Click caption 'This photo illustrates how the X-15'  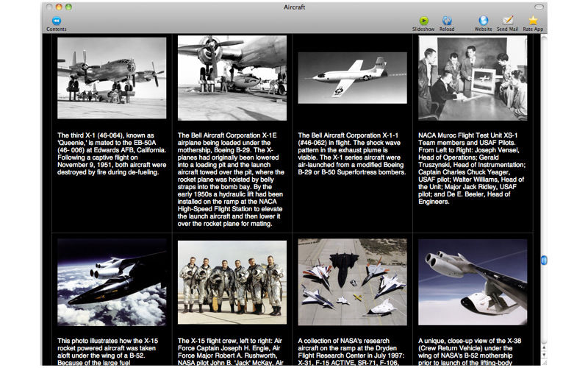pos(107,341)
